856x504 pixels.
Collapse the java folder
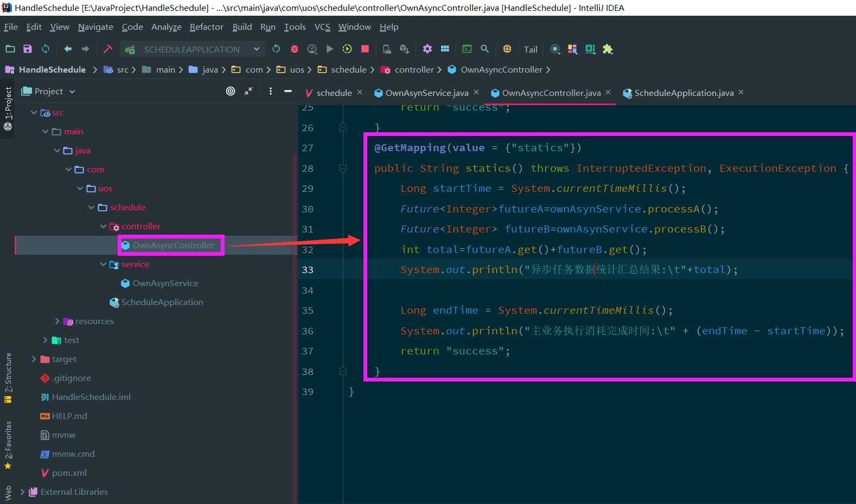click(57, 151)
